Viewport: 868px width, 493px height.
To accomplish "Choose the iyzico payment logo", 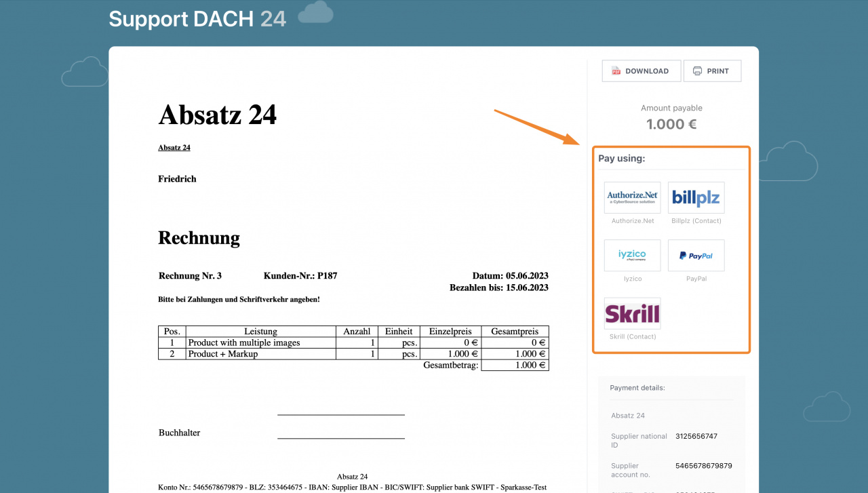I will pos(632,255).
